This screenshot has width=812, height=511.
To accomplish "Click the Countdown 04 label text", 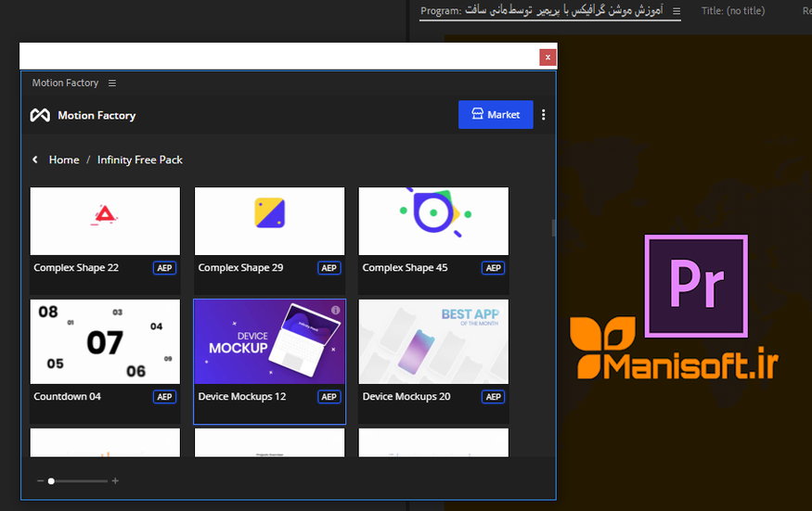I will (68, 397).
